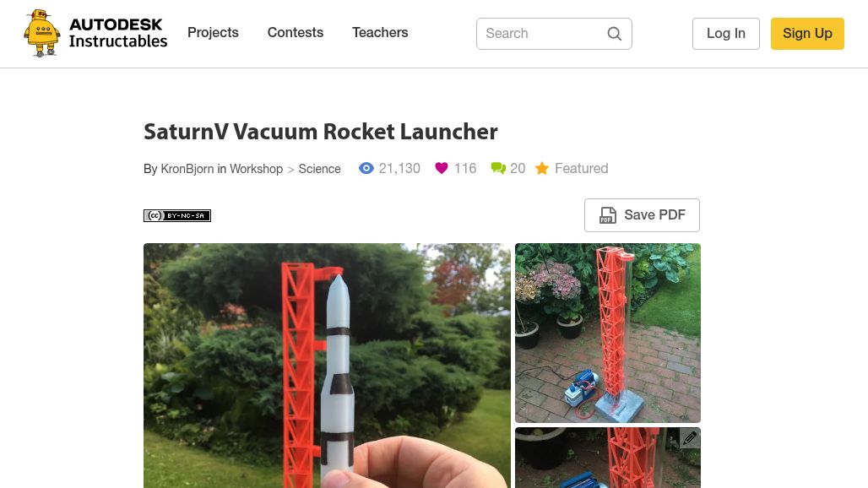The width and height of the screenshot is (868, 488).
Task: Click the Instructables robot logo
Action: (41, 33)
